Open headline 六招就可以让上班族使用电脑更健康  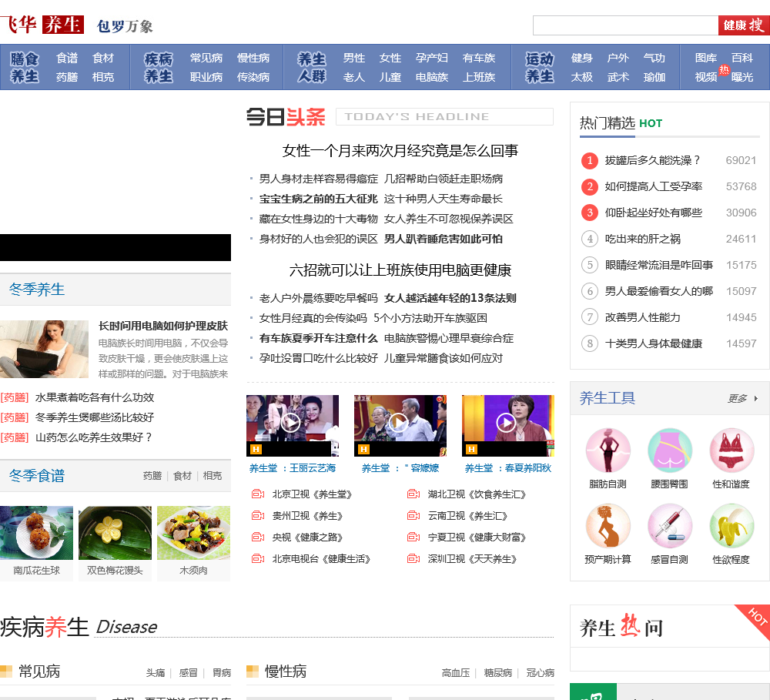tap(400, 270)
